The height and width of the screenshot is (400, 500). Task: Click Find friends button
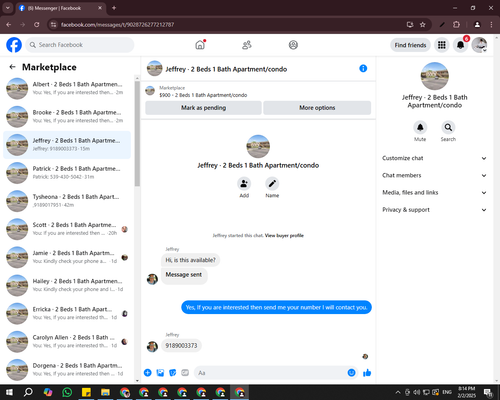click(x=410, y=45)
